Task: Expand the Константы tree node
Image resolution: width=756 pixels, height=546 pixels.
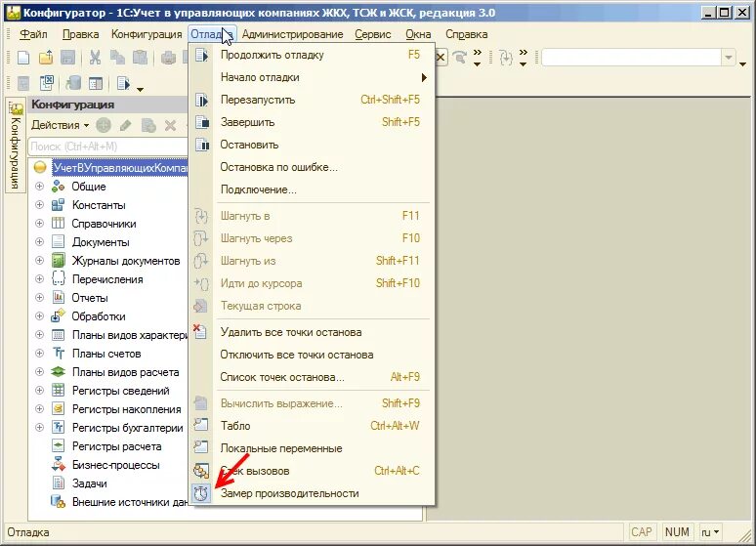Action: click(x=39, y=204)
